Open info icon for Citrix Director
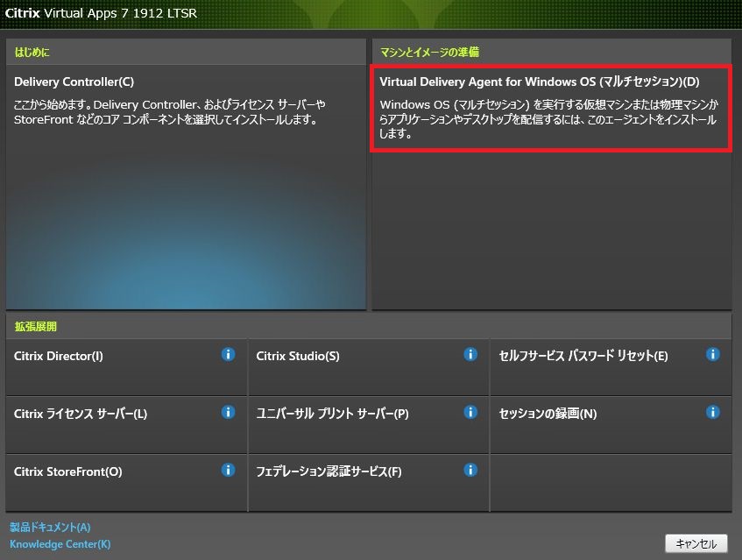 coord(228,354)
